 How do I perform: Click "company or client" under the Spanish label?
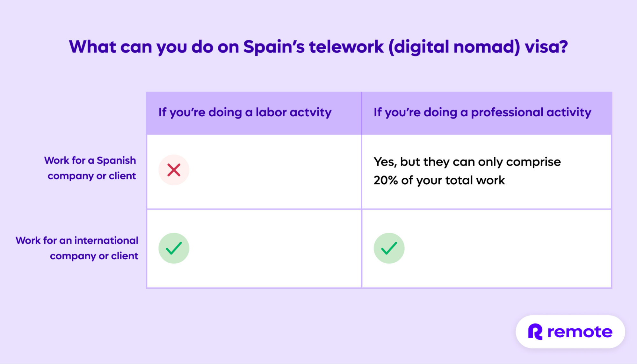92,176
